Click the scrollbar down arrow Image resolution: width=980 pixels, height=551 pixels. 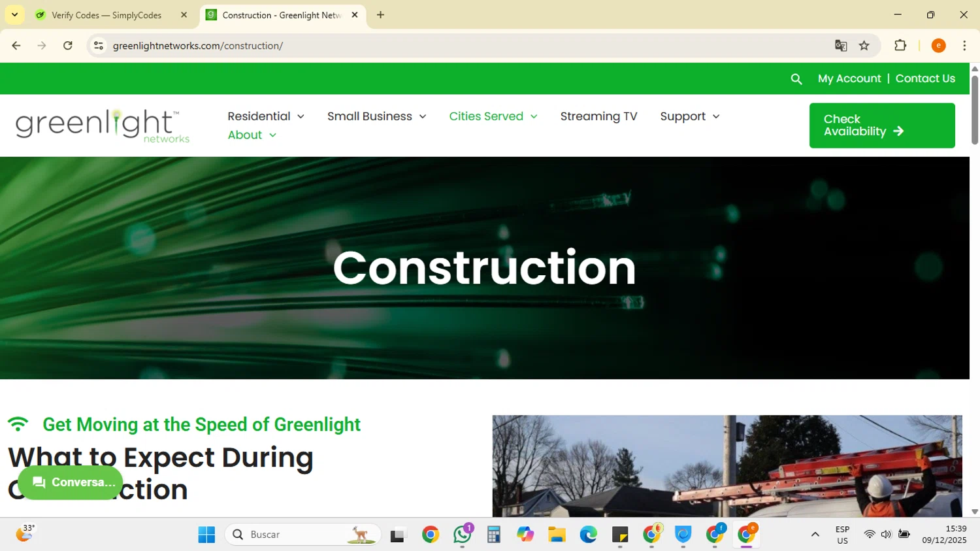[975, 512]
